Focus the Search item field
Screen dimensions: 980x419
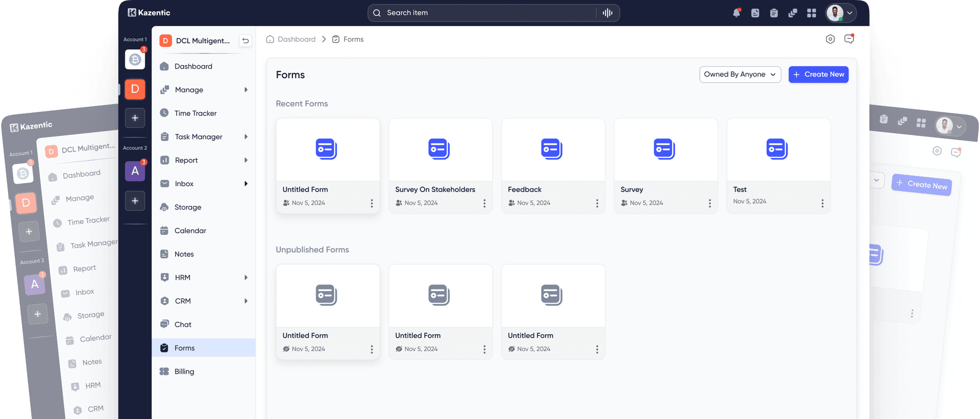click(x=494, y=13)
